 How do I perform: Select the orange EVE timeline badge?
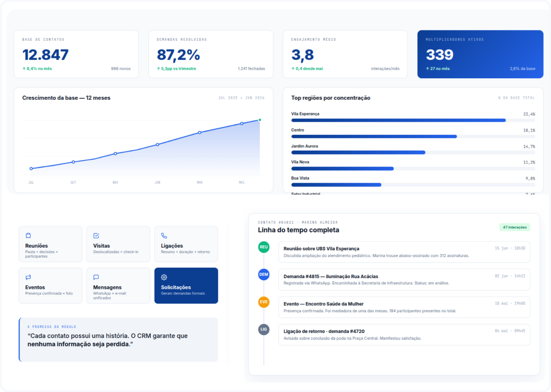point(264,302)
